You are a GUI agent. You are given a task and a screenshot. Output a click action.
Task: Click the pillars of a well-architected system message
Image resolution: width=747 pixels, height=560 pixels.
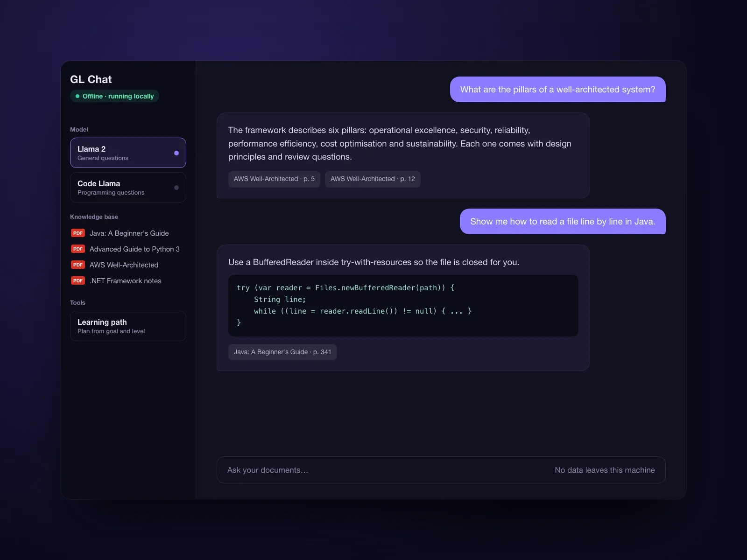coord(558,89)
